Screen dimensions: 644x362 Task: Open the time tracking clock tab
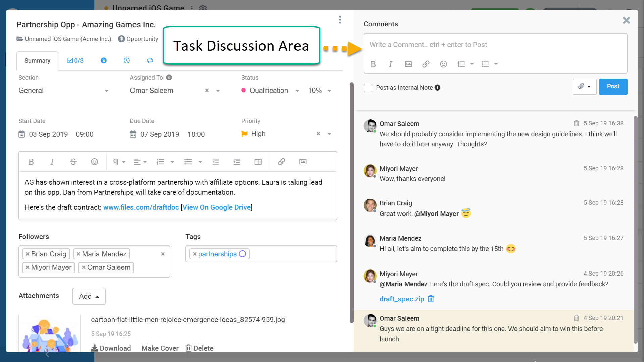126,60
